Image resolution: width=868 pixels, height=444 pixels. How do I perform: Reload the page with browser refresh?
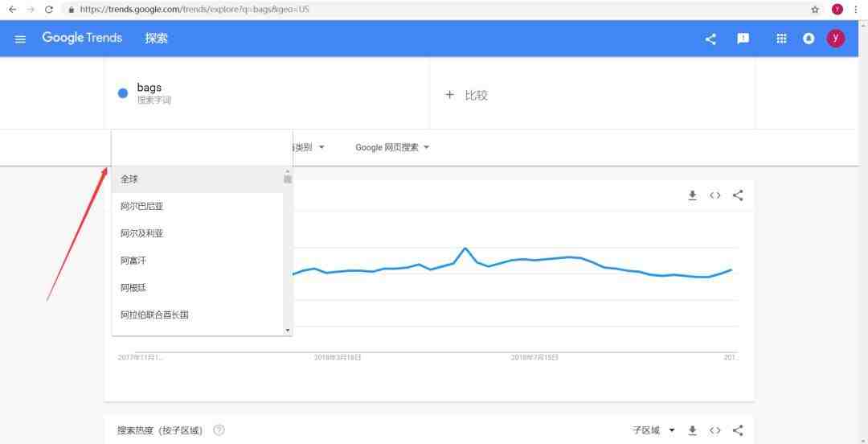(49, 10)
